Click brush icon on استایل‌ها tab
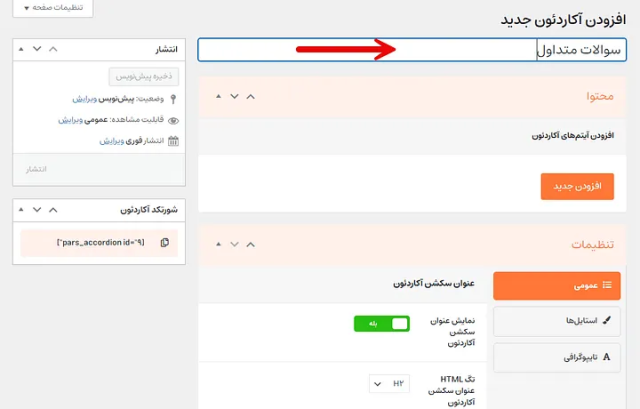The height and width of the screenshot is (409, 640). click(607, 320)
